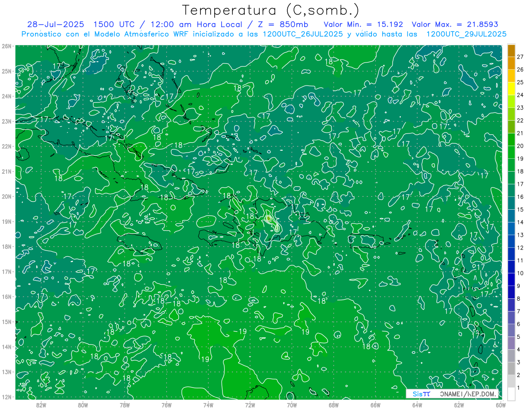Screen dimensions: 532x411
Task: Click the purple legend segment between 4 and 5
Action: 511,343
